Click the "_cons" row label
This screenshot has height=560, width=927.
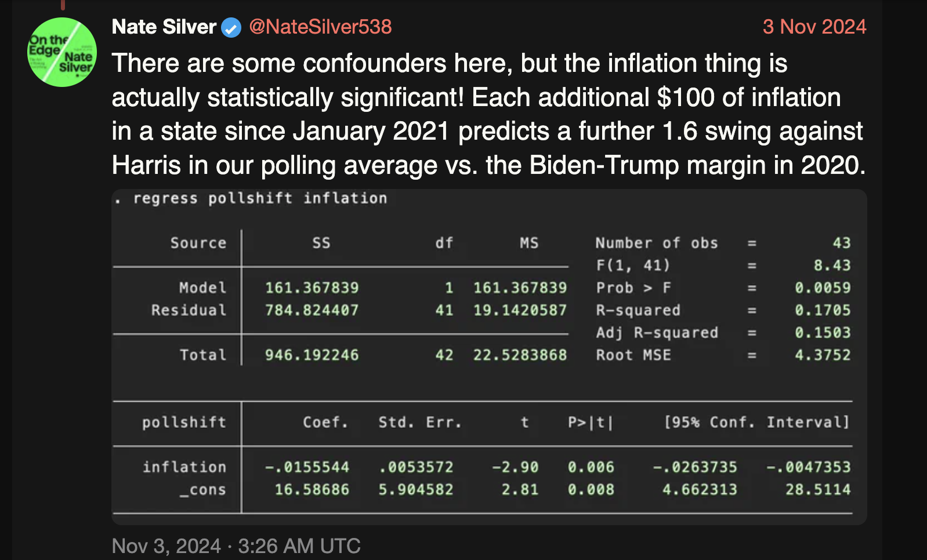point(202,489)
